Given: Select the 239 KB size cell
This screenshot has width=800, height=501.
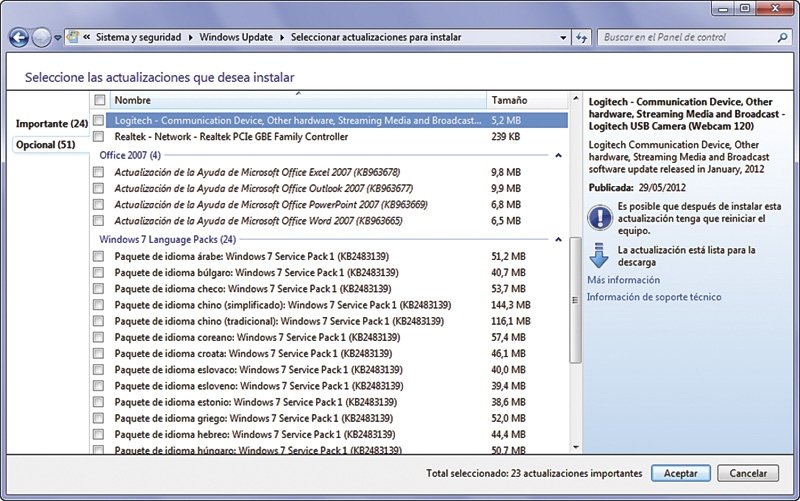Looking at the screenshot, I should point(506,136).
